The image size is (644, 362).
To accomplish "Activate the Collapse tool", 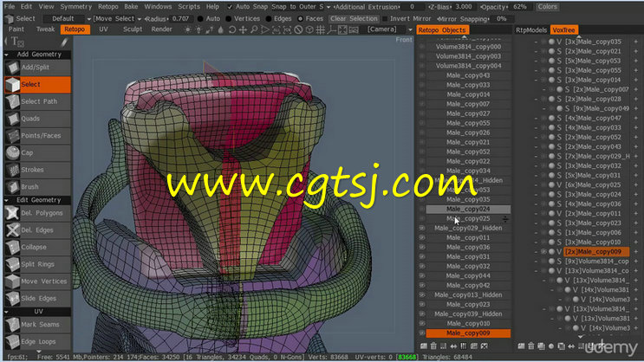I will 37,247.
